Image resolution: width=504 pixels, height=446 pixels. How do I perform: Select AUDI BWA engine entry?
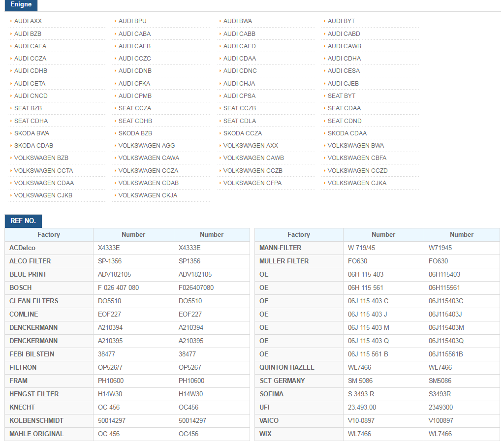(238, 21)
